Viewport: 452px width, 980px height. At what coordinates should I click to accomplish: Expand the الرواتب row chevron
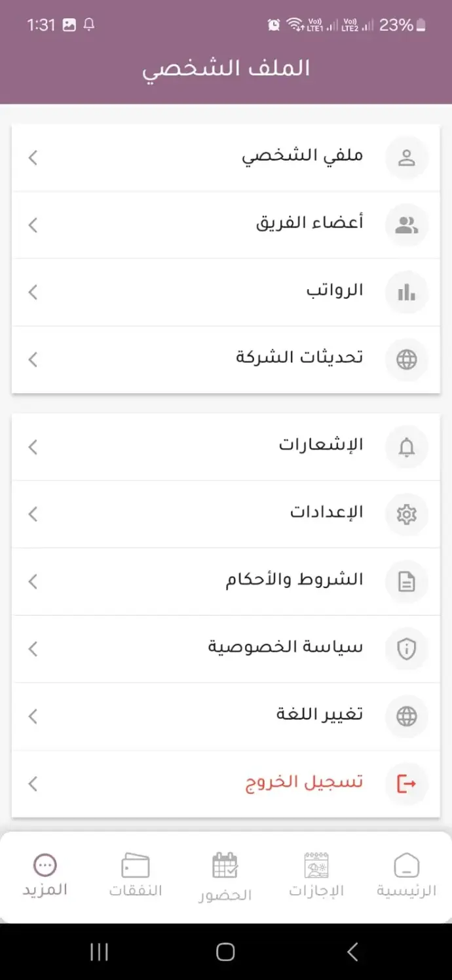[33, 292]
